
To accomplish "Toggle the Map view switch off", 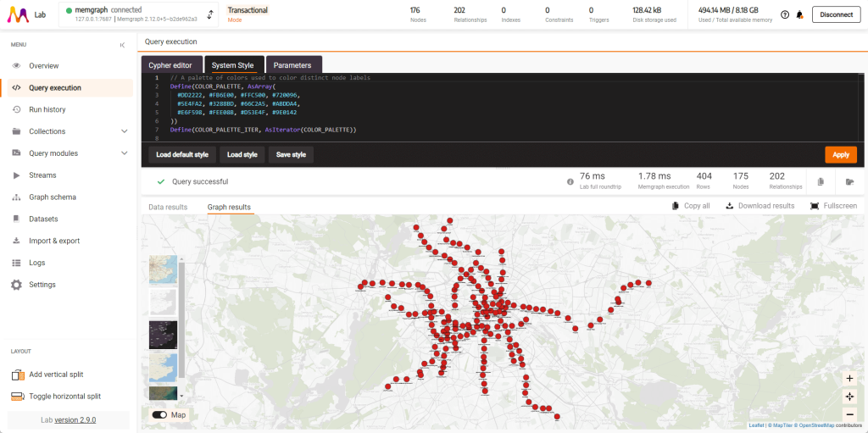I will 159,415.
